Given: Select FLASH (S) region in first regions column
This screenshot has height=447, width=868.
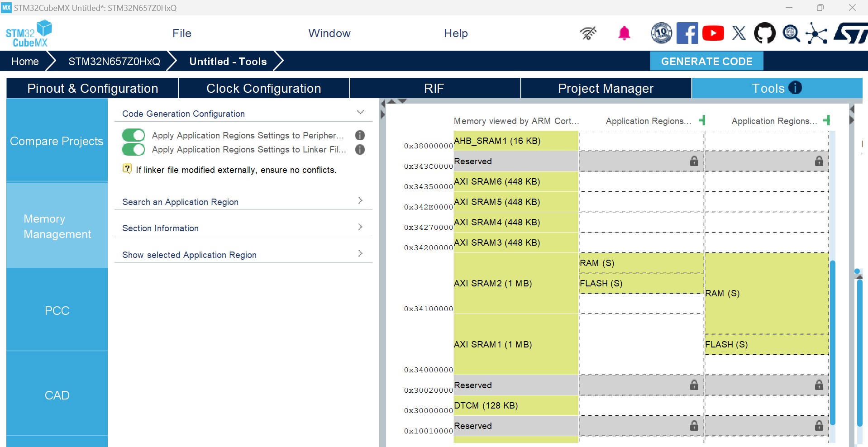Looking at the screenshot, I should (641, 283).
